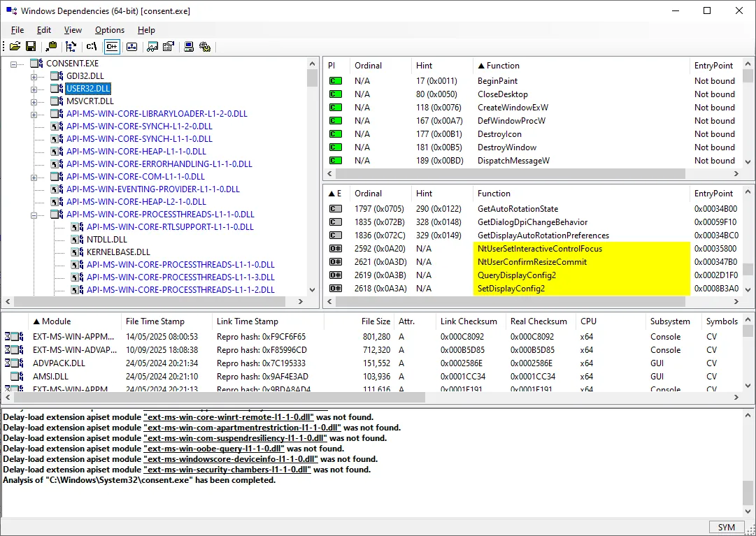Screen dimensions: 756x536
Task: Open the View menu
Action: click(73, 30)
